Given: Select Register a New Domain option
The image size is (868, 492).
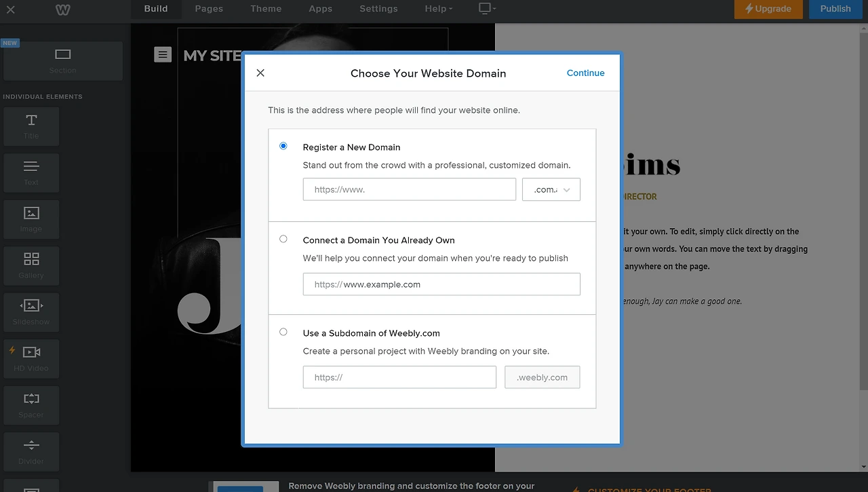Looking at the screenshot, I should point(283,146).
